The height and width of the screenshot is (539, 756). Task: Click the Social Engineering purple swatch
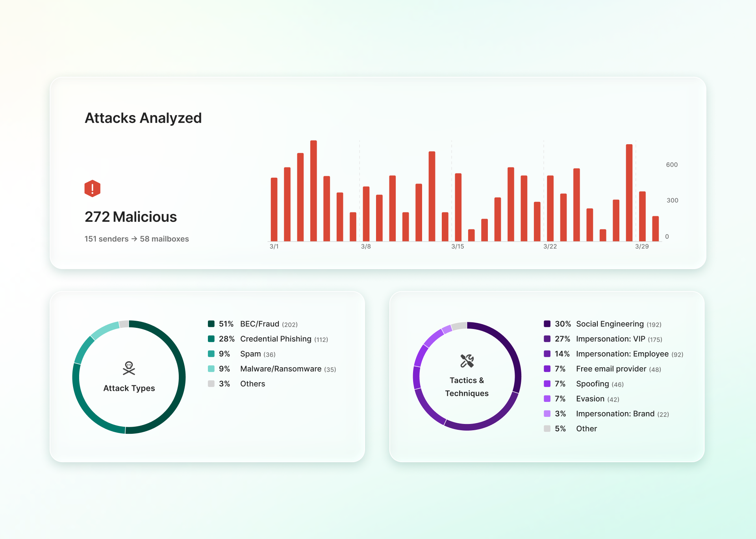coord(547,324)
